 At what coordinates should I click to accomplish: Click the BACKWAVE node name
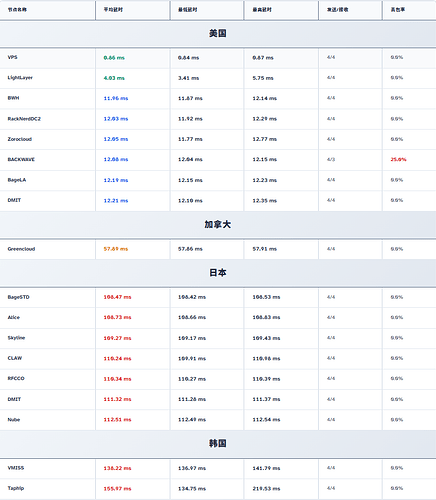tap(21, 160)
